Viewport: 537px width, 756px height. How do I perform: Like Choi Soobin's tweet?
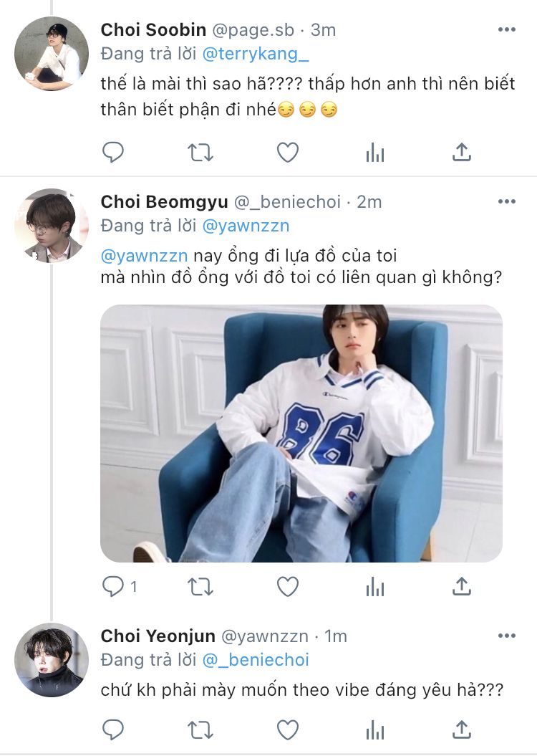(287, 152)
